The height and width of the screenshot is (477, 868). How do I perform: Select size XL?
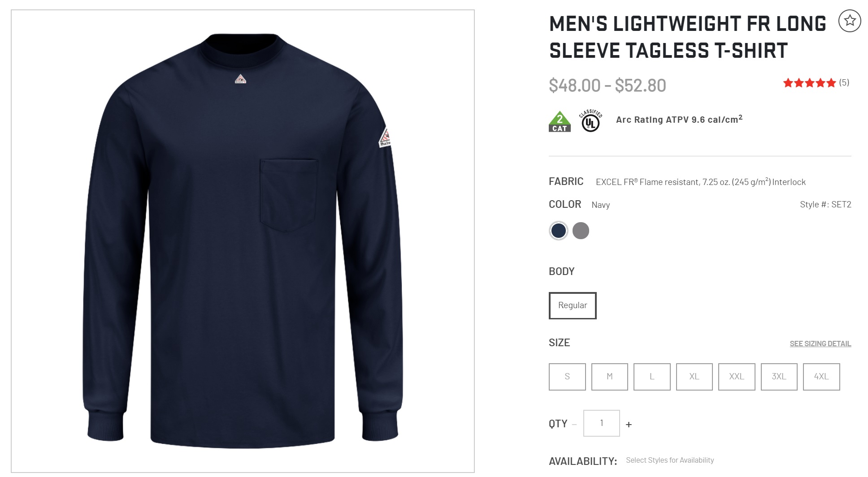pyautogui.click(x=694, y=377)
